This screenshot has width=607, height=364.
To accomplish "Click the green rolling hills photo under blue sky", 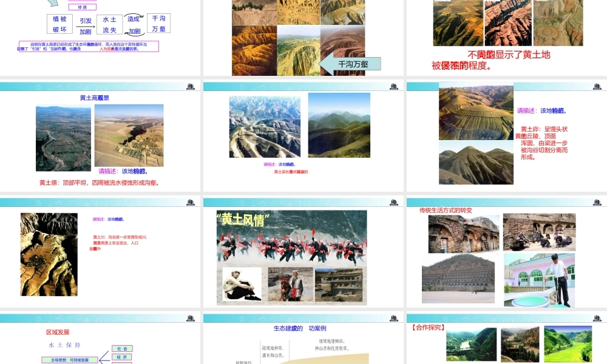I will pos(339,125).
